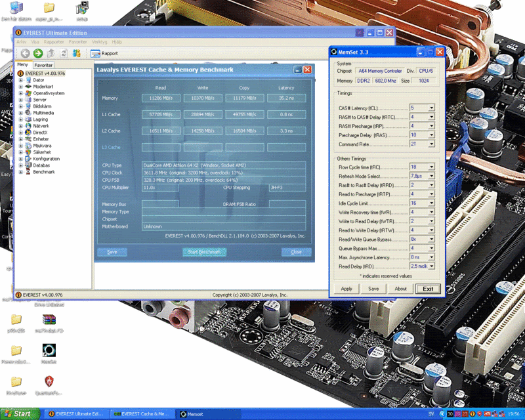The height and width of the screenshot is (420, 525).
Task: Open the Arkiv menu in EVEREST
Action: point(21,42)
